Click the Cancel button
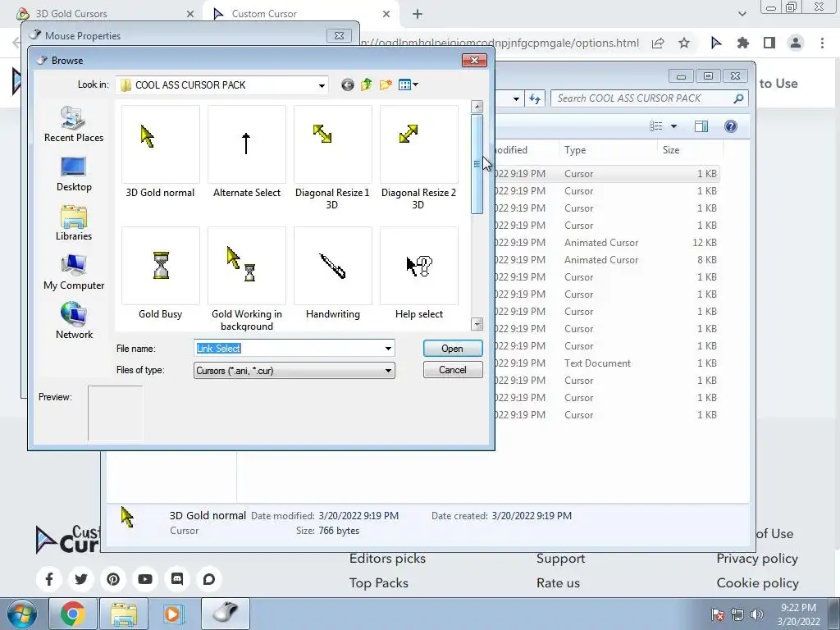Viewport: 840px width, 630px height. click(453, 370)
